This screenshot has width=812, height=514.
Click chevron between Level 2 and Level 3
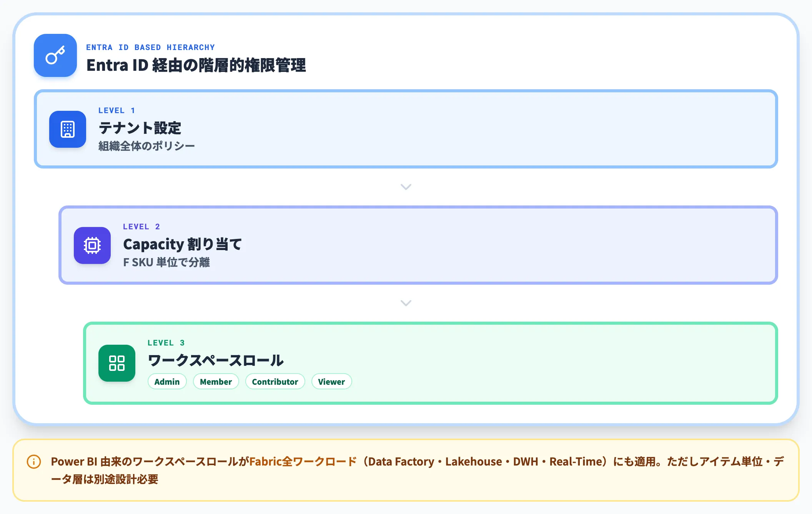(406, 303)
